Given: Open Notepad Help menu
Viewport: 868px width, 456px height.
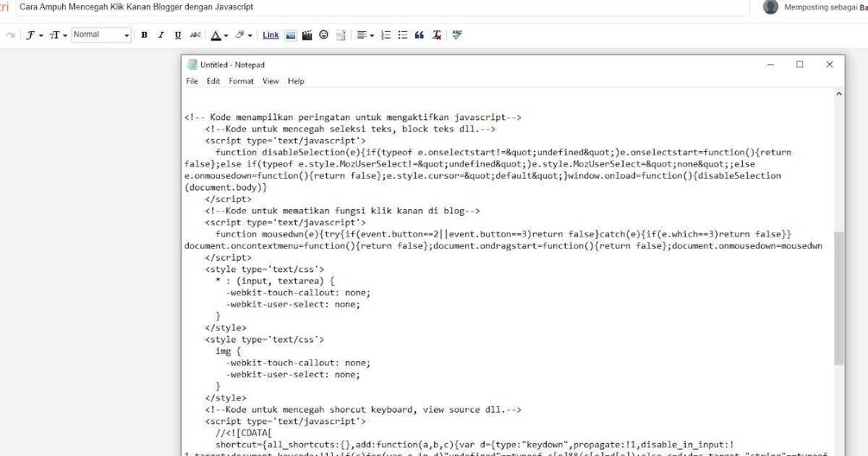Looking at the screenshot, I should tap(296, 81).
